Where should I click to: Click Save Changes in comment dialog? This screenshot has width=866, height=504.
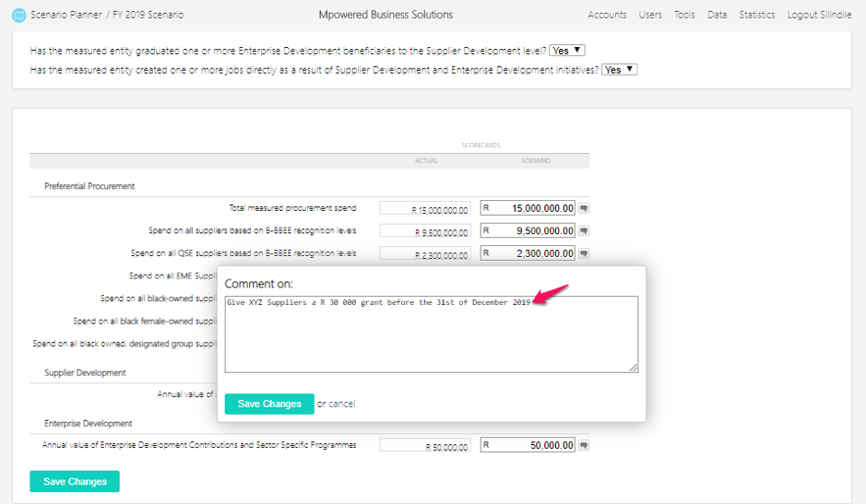click(269, 404)
